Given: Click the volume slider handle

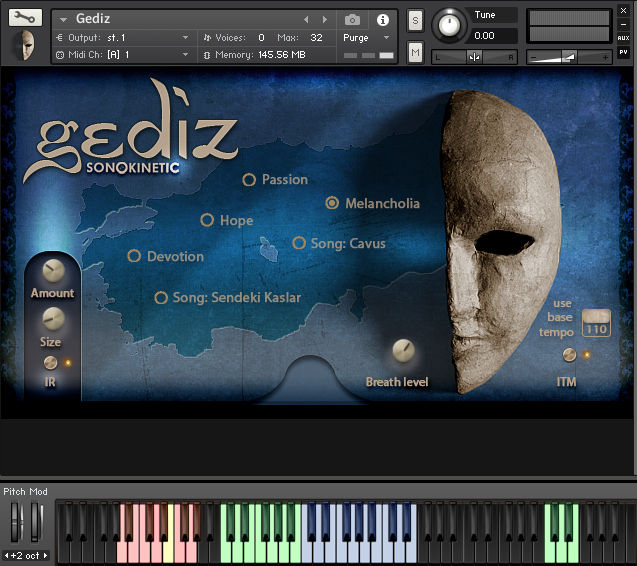Looking at the screenshot, I should (569, 57).
